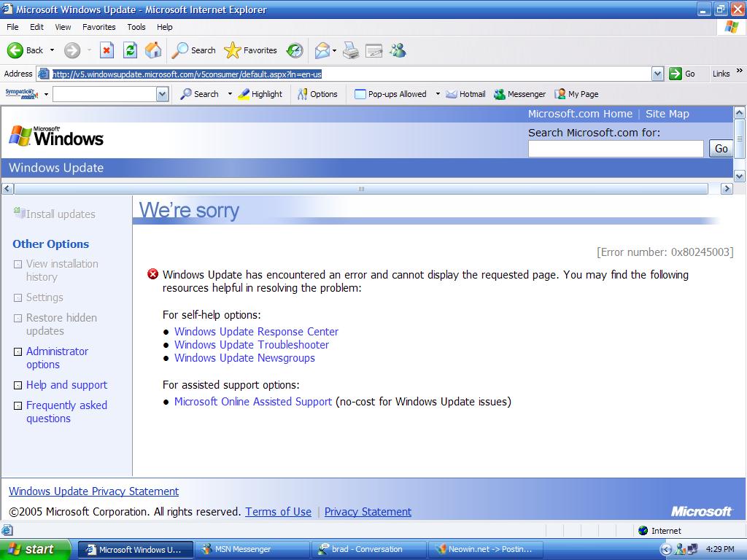Click horizontal scrollbar right arrow
This screenshot has width=747, height=560.
[726, 189]
